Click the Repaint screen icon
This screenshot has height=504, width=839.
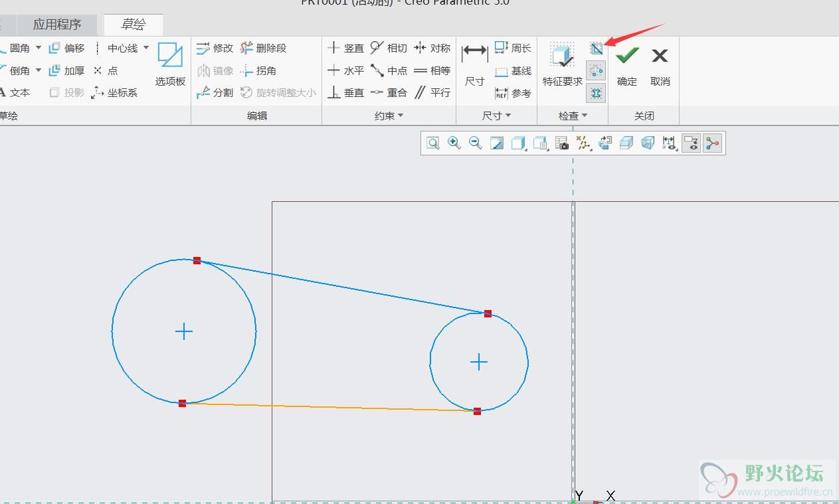point(497,143)
